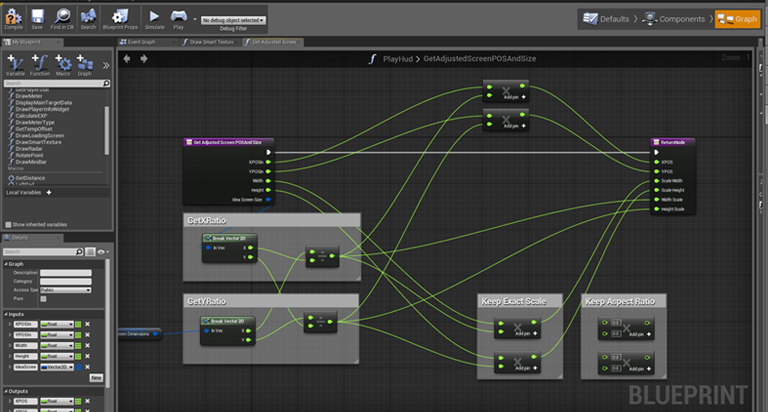Toggle array grid for XPOSIn input
This screenshot has width=768, height=412.
[x=78, y=324]
